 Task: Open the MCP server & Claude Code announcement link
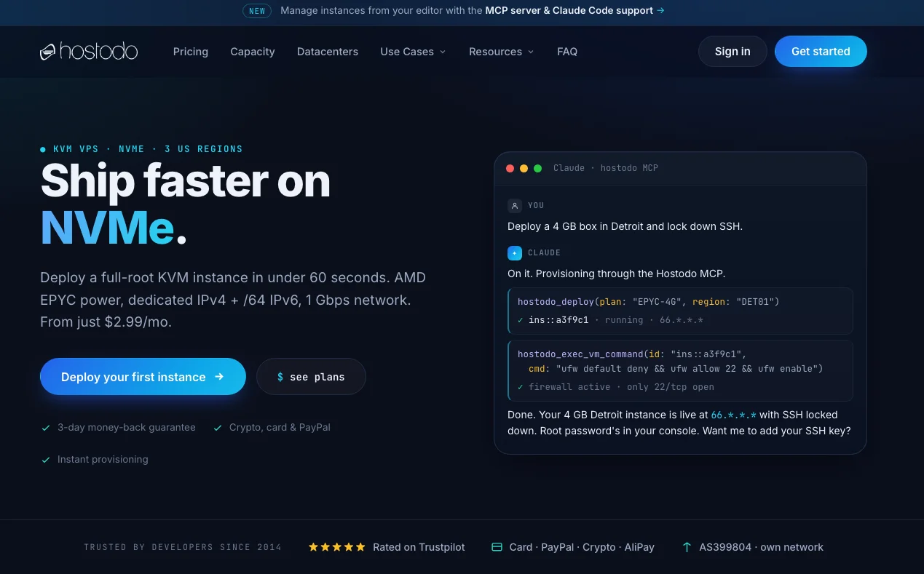tap(574, 11)
